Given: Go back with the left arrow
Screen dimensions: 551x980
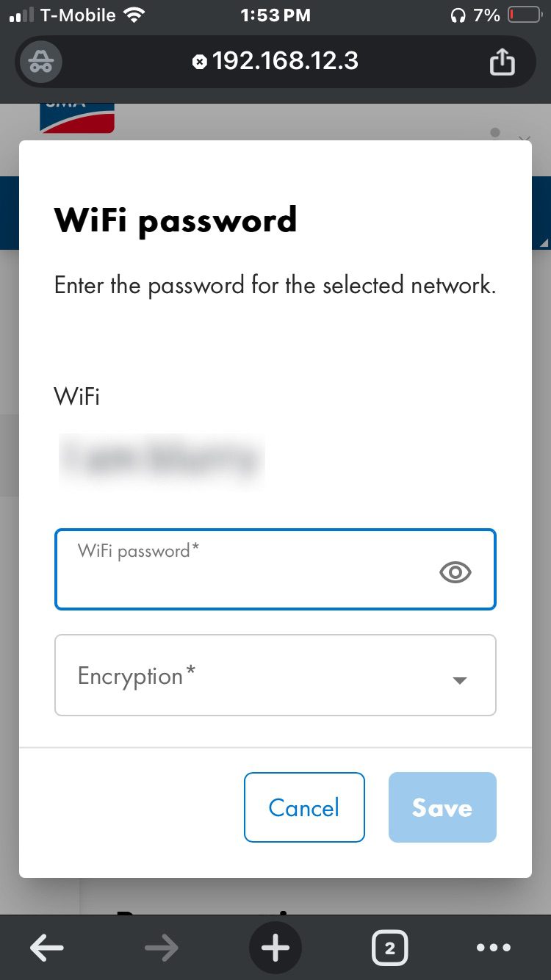Looking at the screenshot, I should point(47,948).
